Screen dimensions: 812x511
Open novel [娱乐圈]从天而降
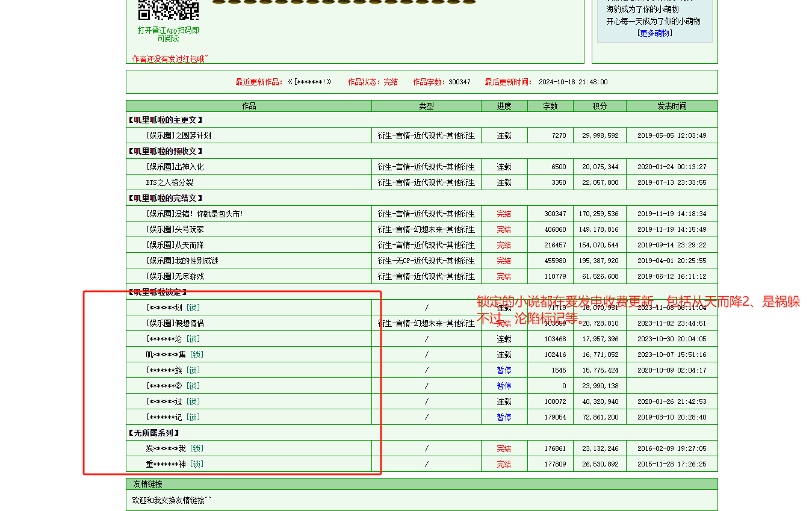175,245
